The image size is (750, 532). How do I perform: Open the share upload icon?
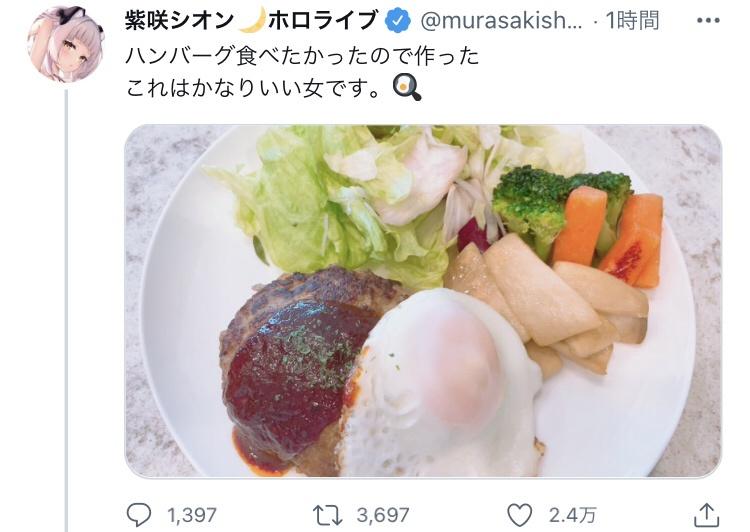pos(706,515)
